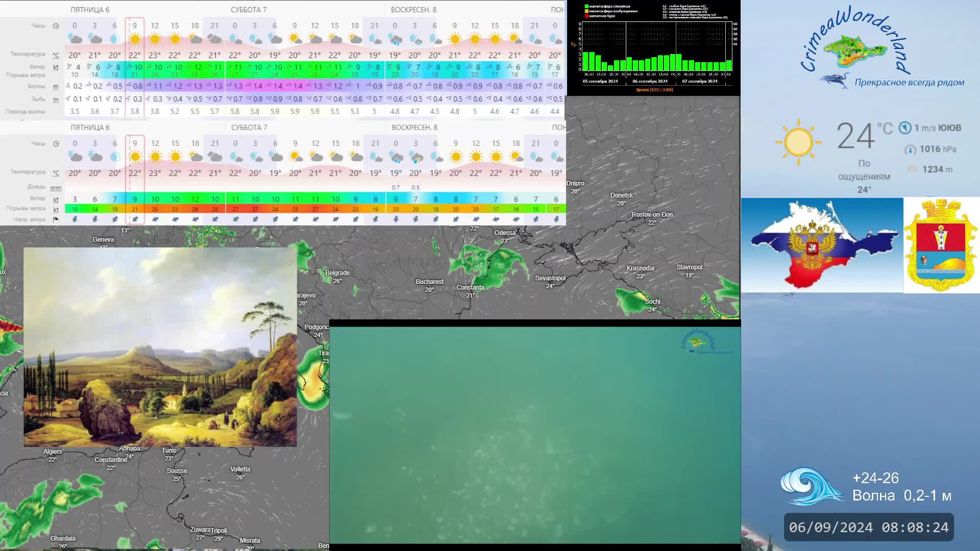Click the pressure gauge icon beside 1016 hPa
This screenshot has width=980, height=551.
(910, 149)
